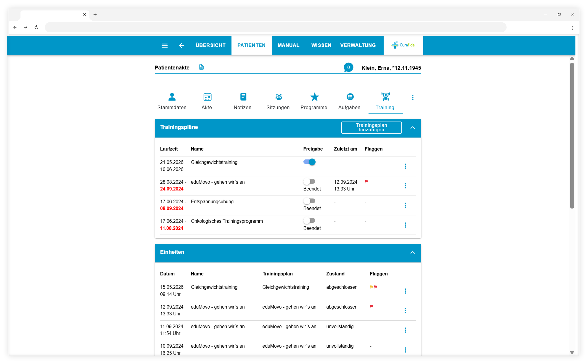Open the Patientenakte document icon
The width and height of the screenshot is (588, 364).
[202, 67]
